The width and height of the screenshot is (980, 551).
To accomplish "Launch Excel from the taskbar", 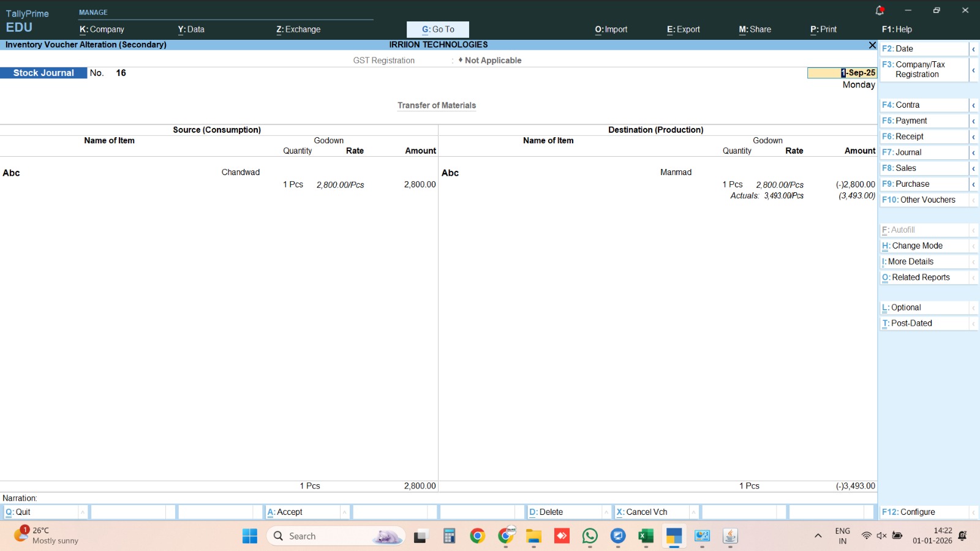I will (x=646, y=536).
